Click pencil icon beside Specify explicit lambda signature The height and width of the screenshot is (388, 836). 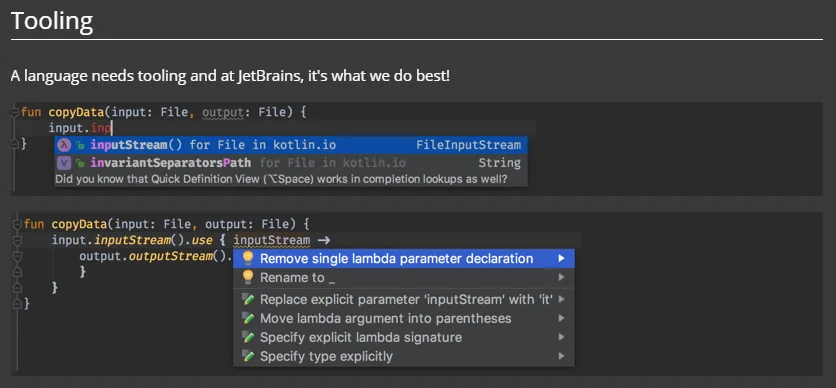247,337
